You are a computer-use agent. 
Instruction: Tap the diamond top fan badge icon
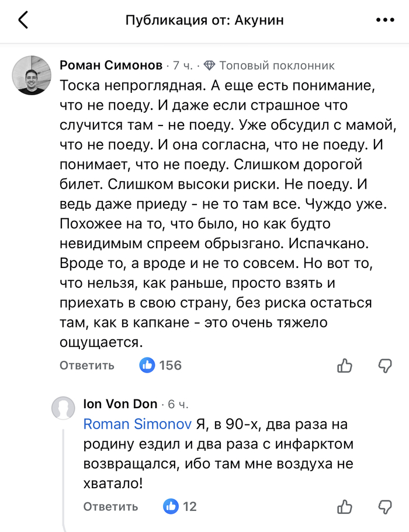pyautogui.click(x=210, y=65)
